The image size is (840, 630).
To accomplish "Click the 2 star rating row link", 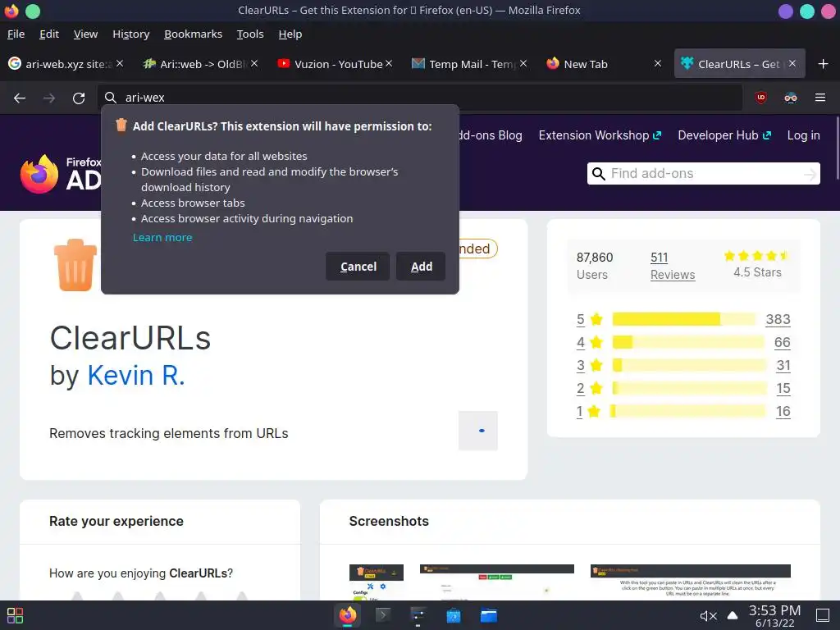I will [x=580, y=388].
